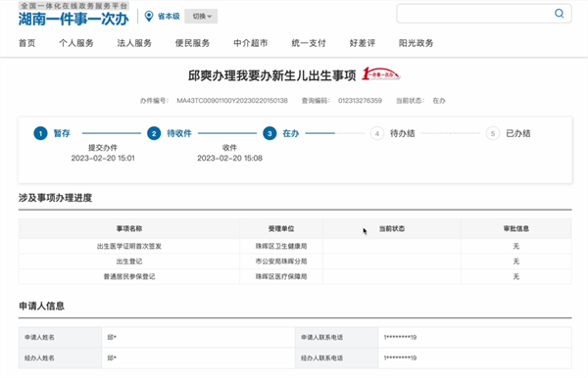The width and height of the screenshot is (588, 378).
Task: Click the 当前状态 column header
Action: click(391, 228)
